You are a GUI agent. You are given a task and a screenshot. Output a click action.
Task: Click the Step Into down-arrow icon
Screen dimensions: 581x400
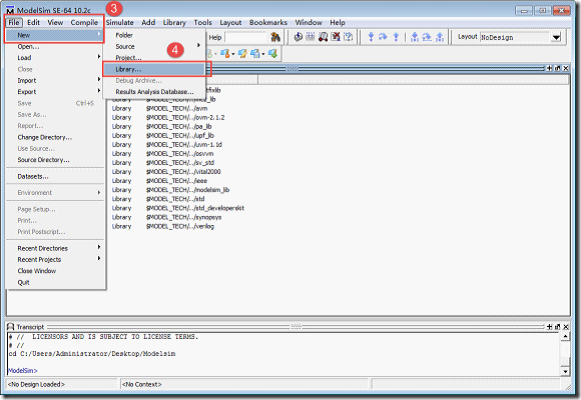pos(371,37)
